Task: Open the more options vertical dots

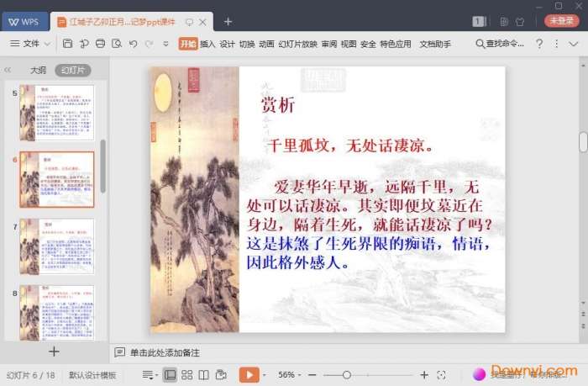Action: click(x=556, y=44)
